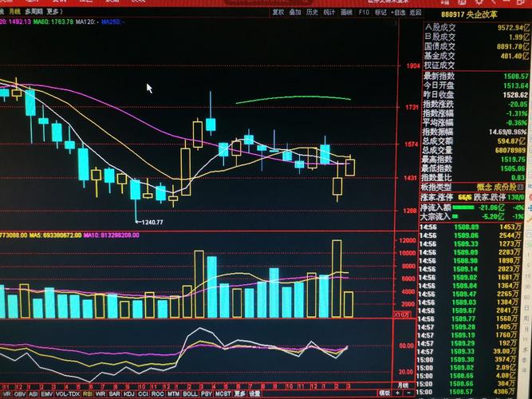
Task: Select the 月线 monthly period tab at top
Action: click(14, 11)
